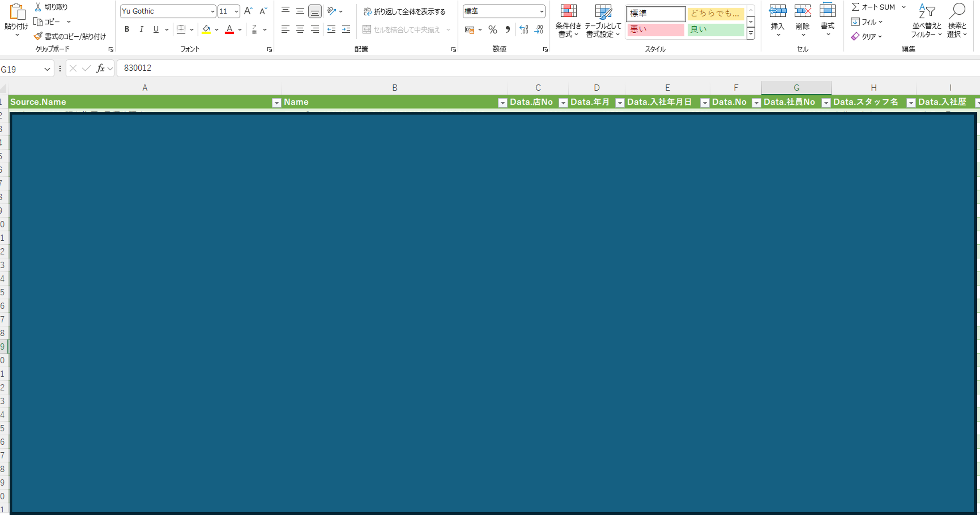Screen dimensions: 980x515
Task: Click the AutoSum (オート SUM) button
Action: [873, 7]
